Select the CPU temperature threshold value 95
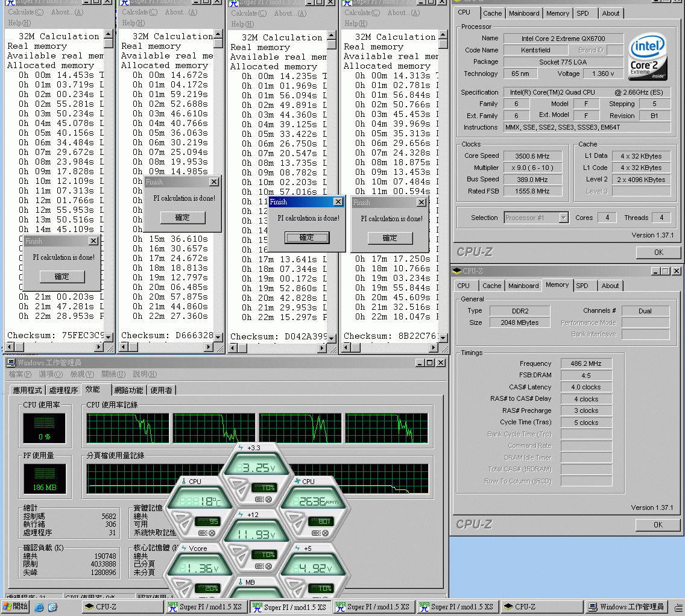Screen dimensions: 685x616 (x=207, y=521)
